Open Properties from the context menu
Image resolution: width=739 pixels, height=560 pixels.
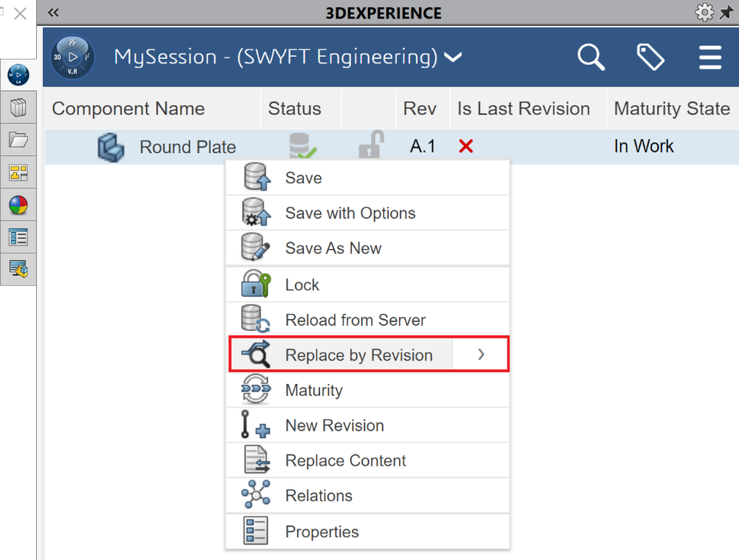[367, 532]
